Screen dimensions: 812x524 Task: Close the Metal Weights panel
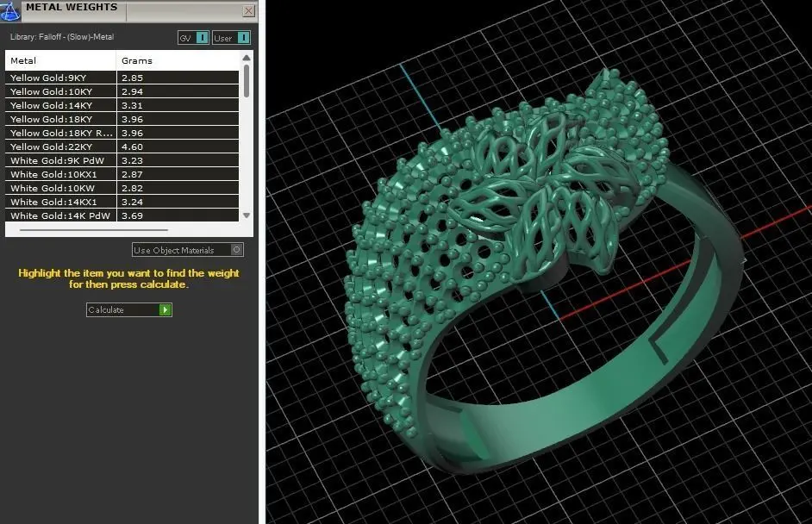point(248,10)
